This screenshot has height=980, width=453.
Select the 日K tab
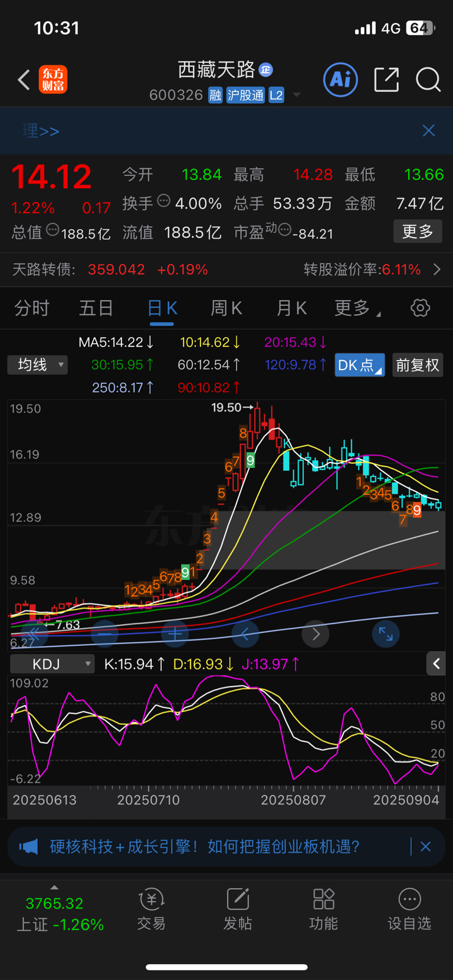pyautogui.click(x=162, y=308)
